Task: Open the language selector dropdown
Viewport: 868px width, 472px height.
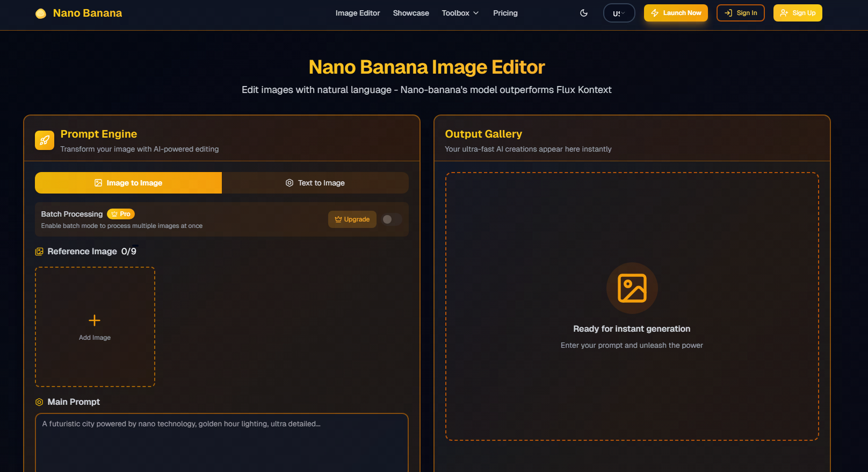Action: click(619, 13)
